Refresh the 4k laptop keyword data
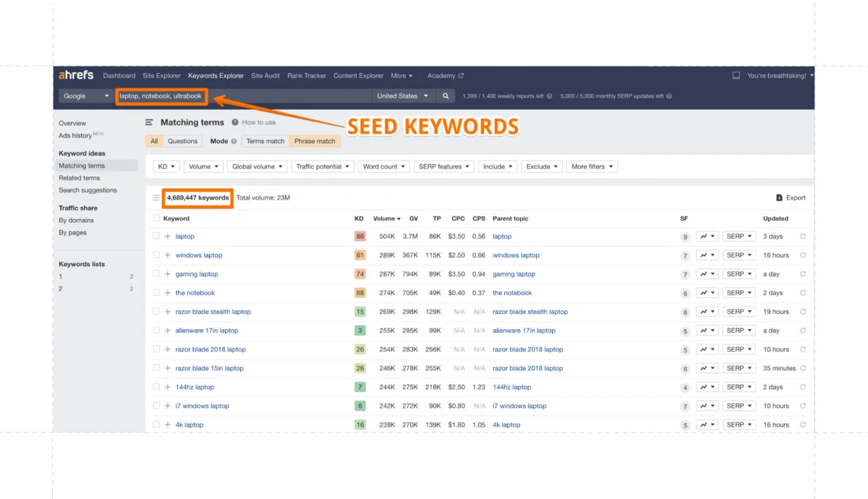Image resolution: width=868 pixels, height=499 pixels. coord(803,425)
